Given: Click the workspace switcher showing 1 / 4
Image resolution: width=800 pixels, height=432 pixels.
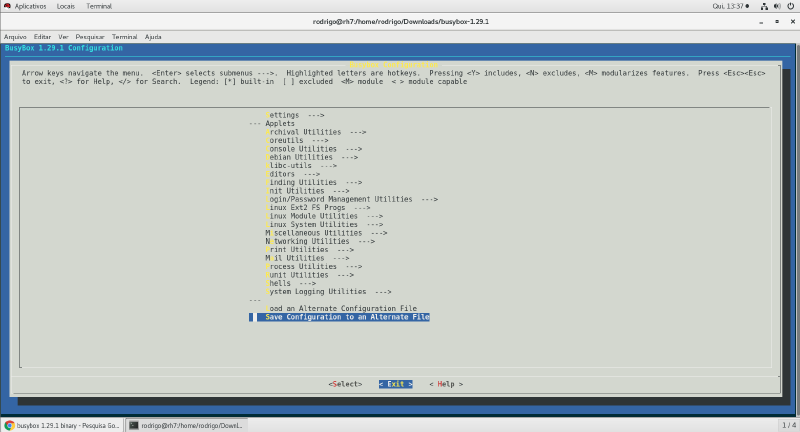Looking at the screenshot, I should click(x=788, y=425).
